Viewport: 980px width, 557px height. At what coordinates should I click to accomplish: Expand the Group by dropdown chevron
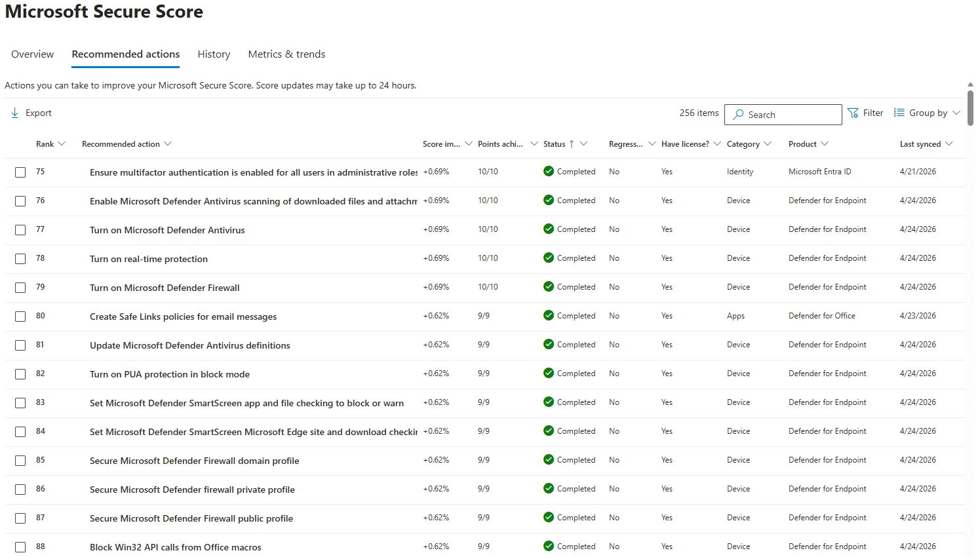coord(956,113)
